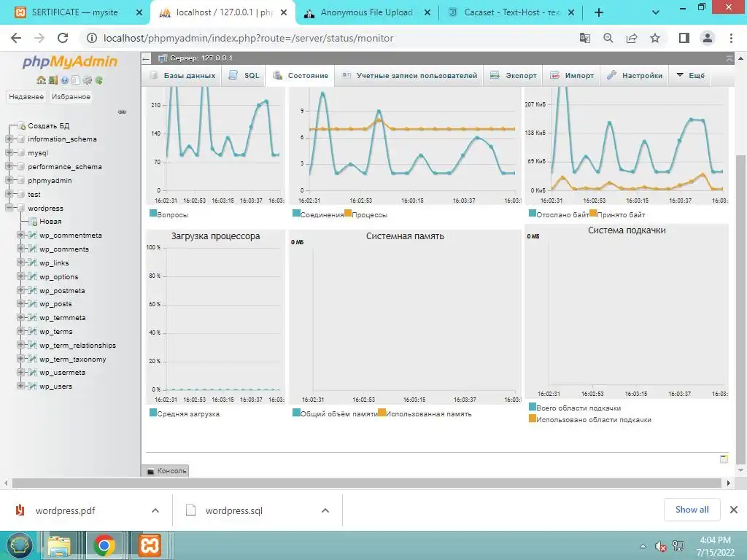Viewport: 747px width, 560px height.
Task: Click the log out door icon
Action: click(53, 80)
